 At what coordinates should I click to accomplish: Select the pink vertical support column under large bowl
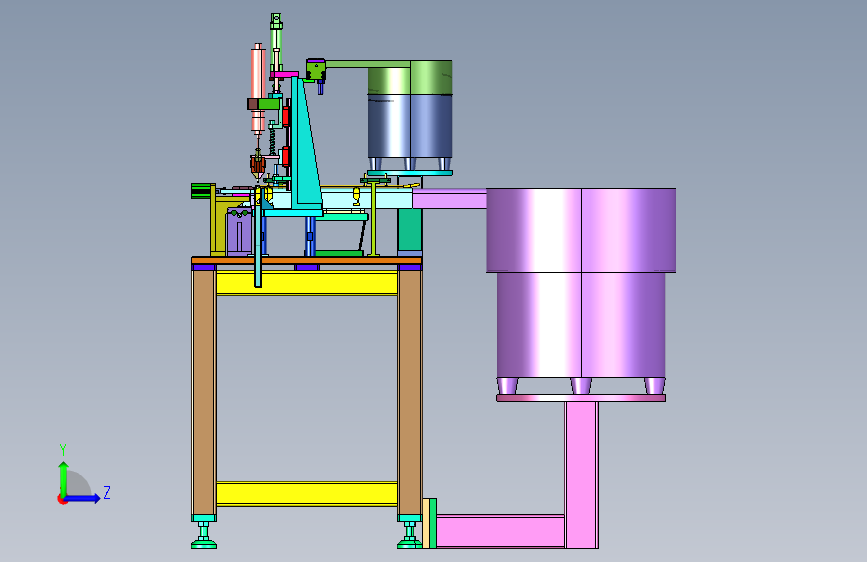582,475
